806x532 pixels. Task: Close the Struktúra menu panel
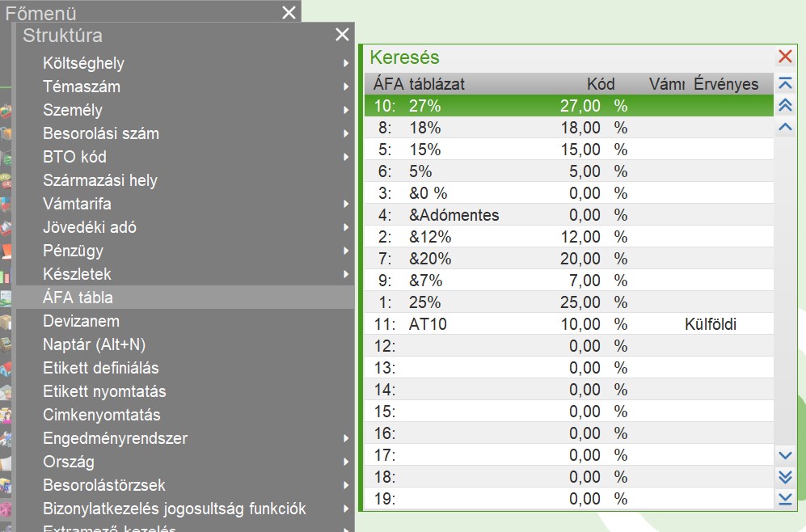[x=342, y=35]
